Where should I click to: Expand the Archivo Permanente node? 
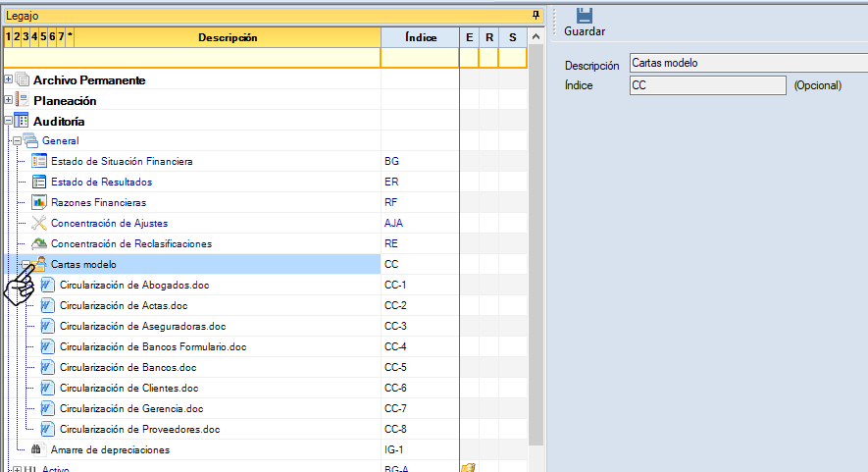coord(9,79)
